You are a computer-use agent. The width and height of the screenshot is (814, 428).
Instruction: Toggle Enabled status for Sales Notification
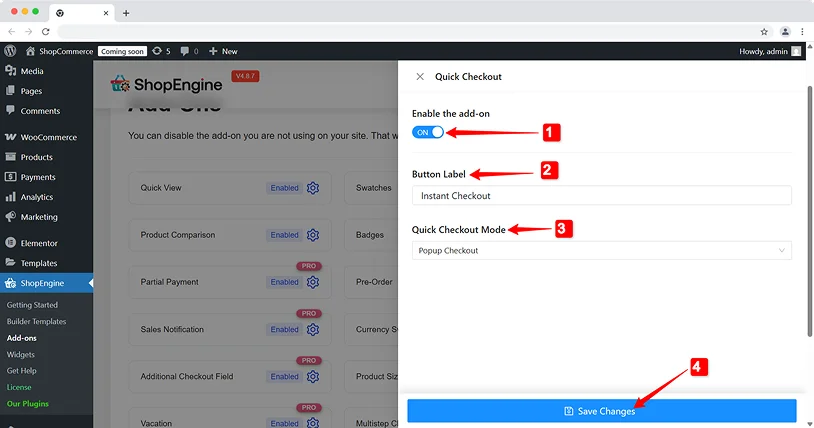click(284, 329)
